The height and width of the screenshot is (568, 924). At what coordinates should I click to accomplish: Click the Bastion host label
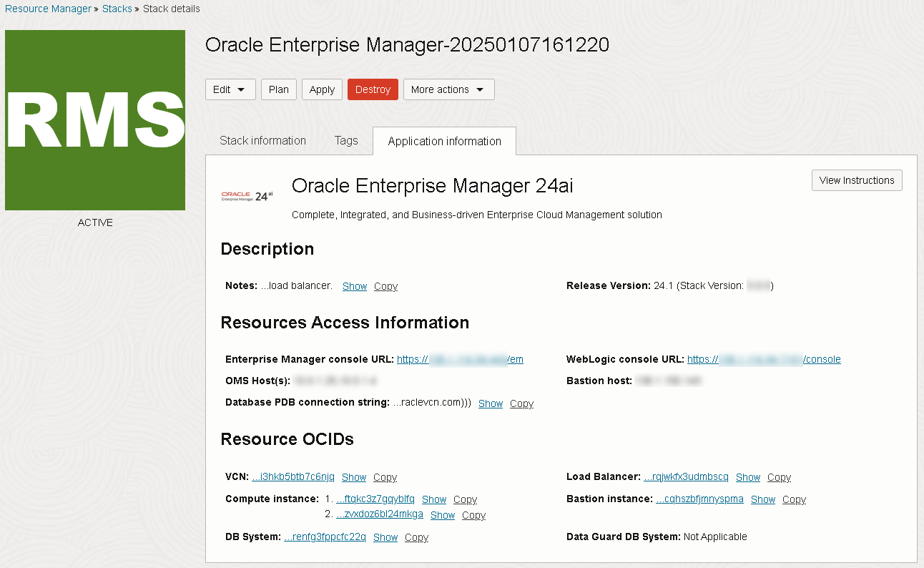click(599, 381)
